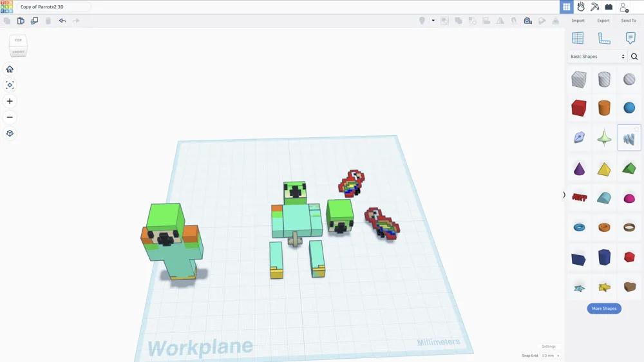Select the orange Tube shape
The height and width of the screenshot is (362, 644).
[x=604, y=227]
